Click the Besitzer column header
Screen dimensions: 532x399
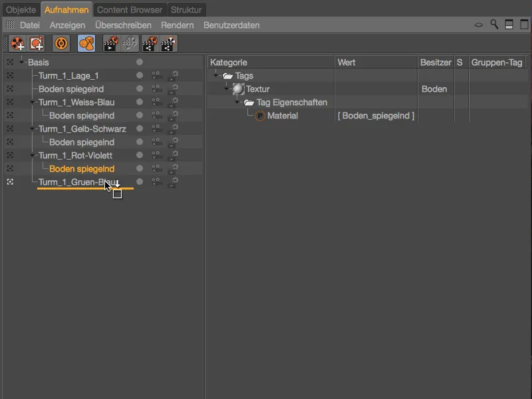(436, 63)
